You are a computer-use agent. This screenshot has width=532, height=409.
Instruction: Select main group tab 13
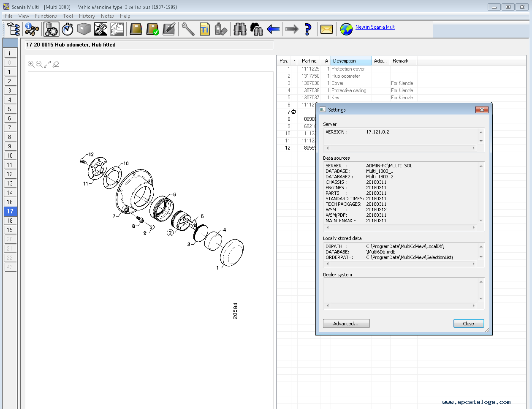pos(10,183)
